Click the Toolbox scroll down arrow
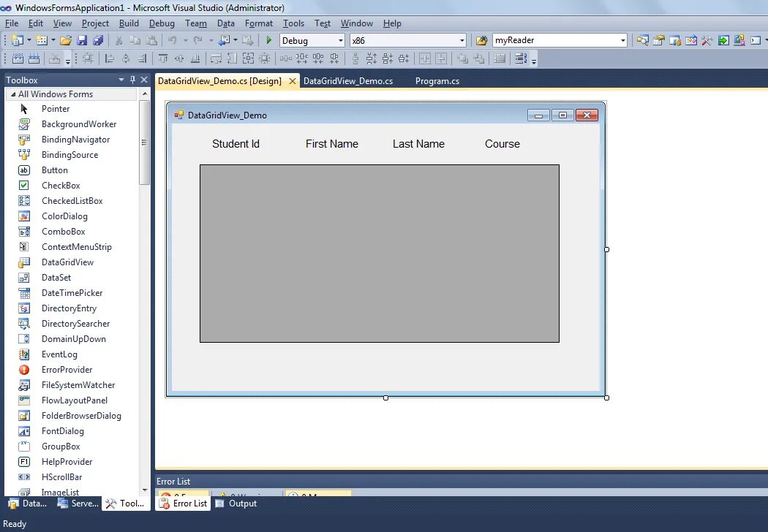 click(145, 490)
